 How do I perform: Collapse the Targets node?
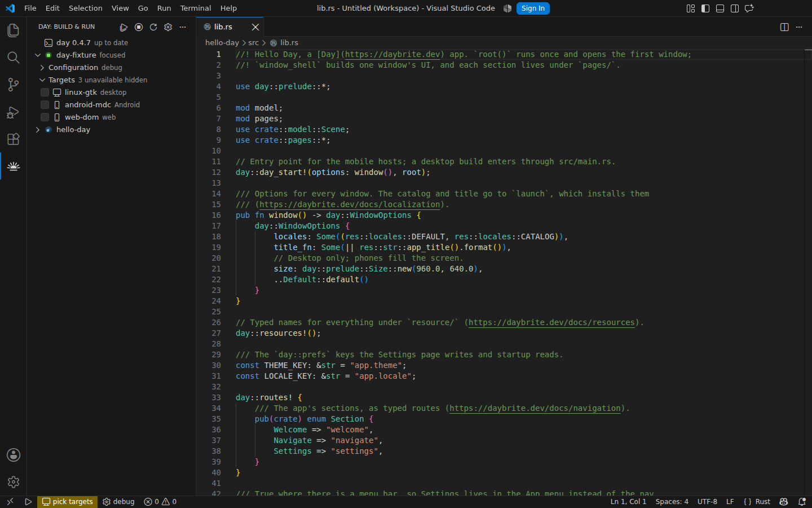[x=42, y=80]
